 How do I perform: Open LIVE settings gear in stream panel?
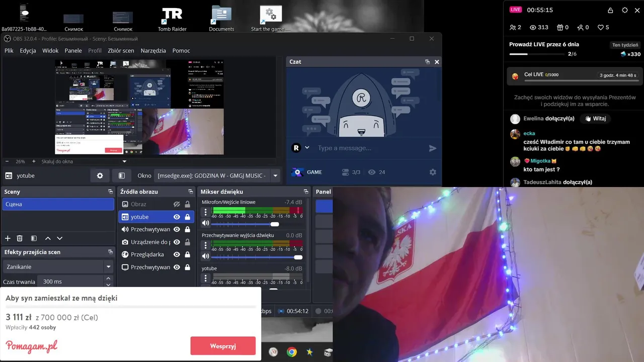pos(625,10)
